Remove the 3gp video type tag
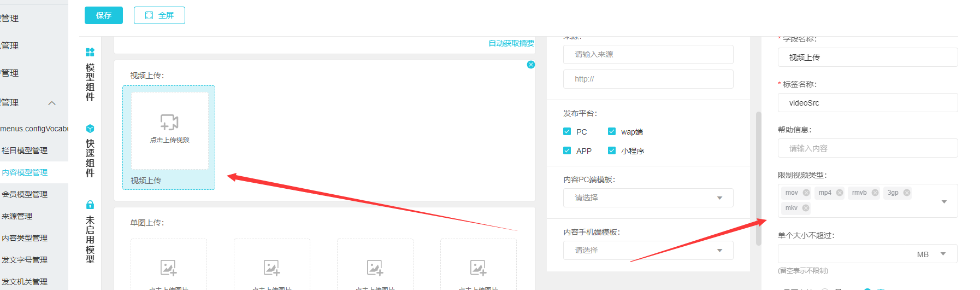980x290 pixels. 907,193
